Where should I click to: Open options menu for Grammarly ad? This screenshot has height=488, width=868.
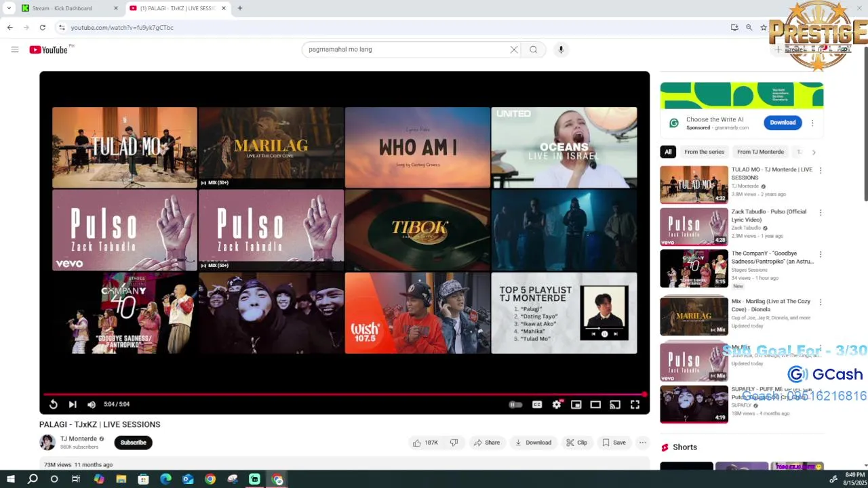[812, 123]
